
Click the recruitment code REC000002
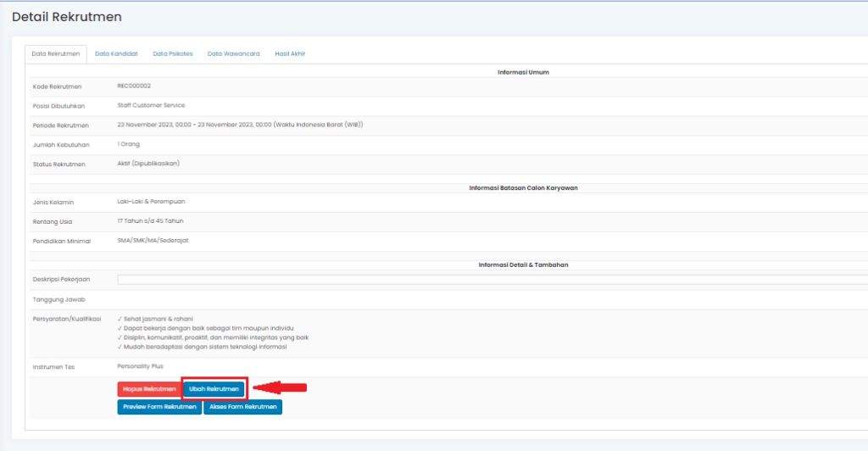coord(134,86)
